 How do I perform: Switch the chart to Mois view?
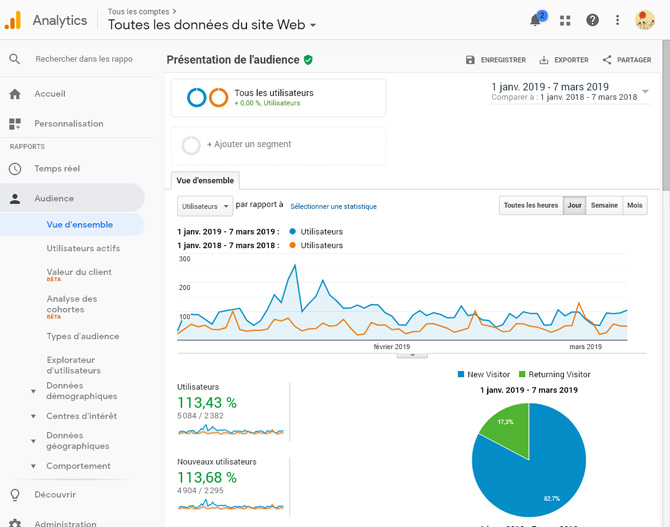pyautogui.click(x=635, y=205)
